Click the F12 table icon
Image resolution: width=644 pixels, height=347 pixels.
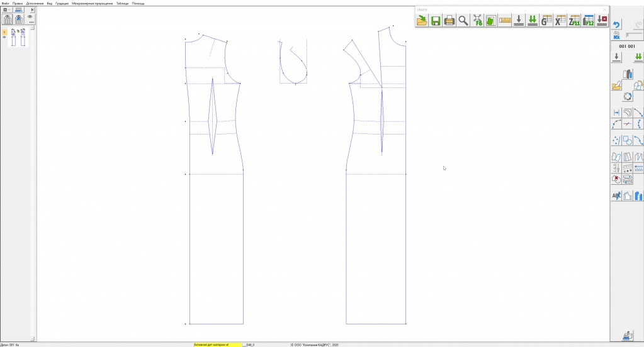(x=588, y=21)
